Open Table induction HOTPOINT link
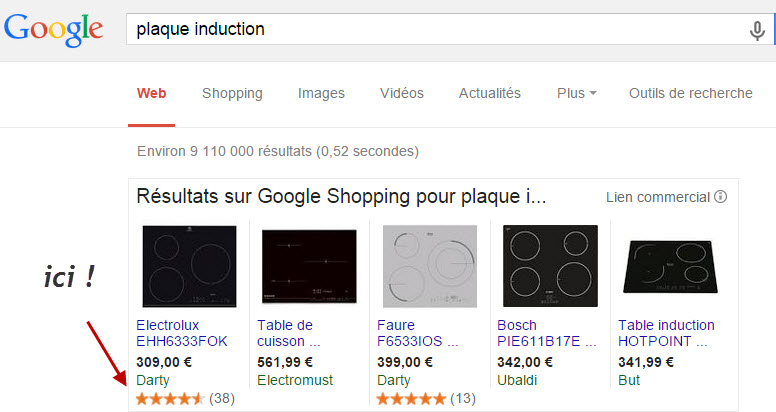The width and height of the screenshot is (776, 412). (666, 333)
